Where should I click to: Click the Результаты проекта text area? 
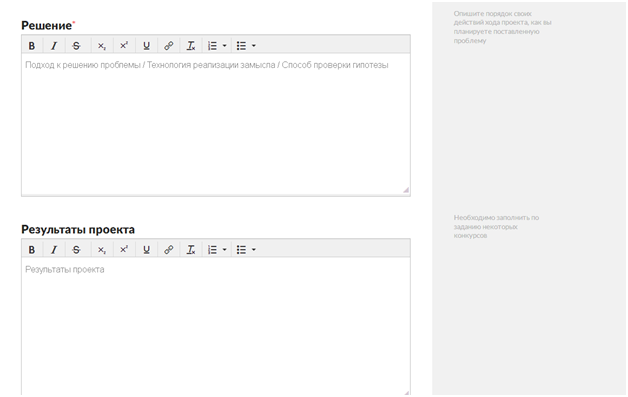(x=216, y=326)
